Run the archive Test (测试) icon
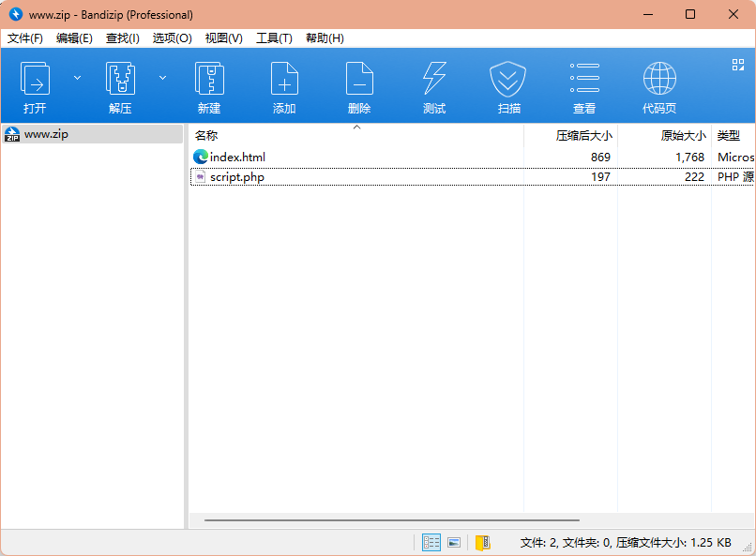Screen dimensions: 756x556 click(x=434, y=80)
